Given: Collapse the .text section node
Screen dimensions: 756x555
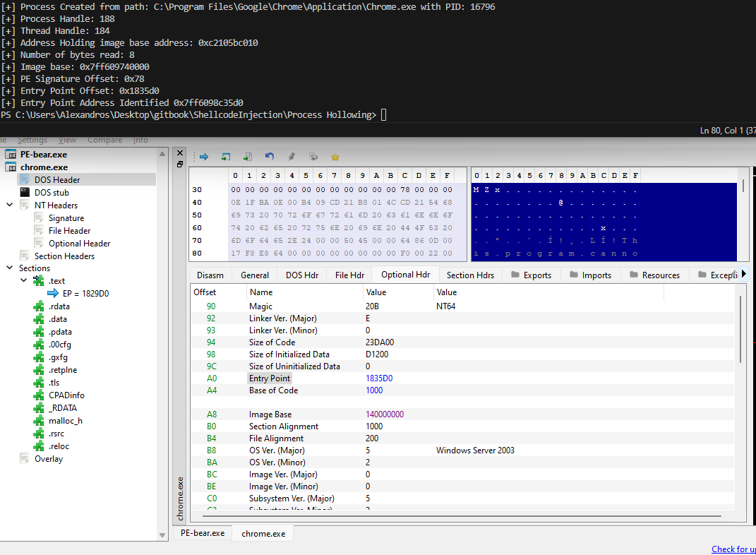Looking at the screenshot, I should 24,281.
